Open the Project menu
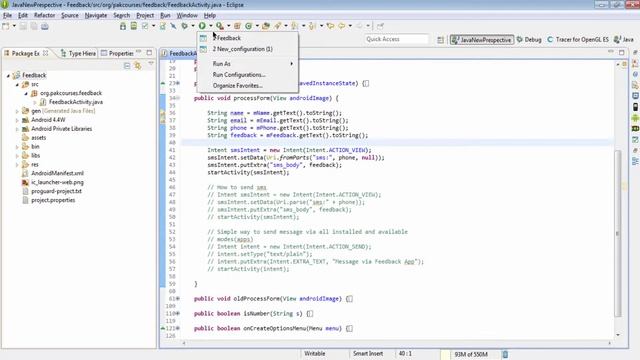640x360 pixels. coord(145,16)
